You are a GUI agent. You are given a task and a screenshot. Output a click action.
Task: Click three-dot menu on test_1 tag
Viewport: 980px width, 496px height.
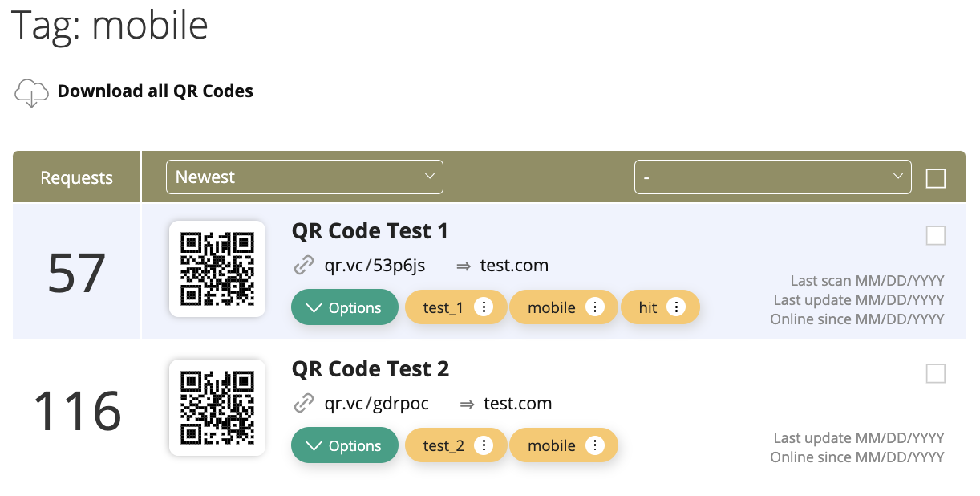483,307
